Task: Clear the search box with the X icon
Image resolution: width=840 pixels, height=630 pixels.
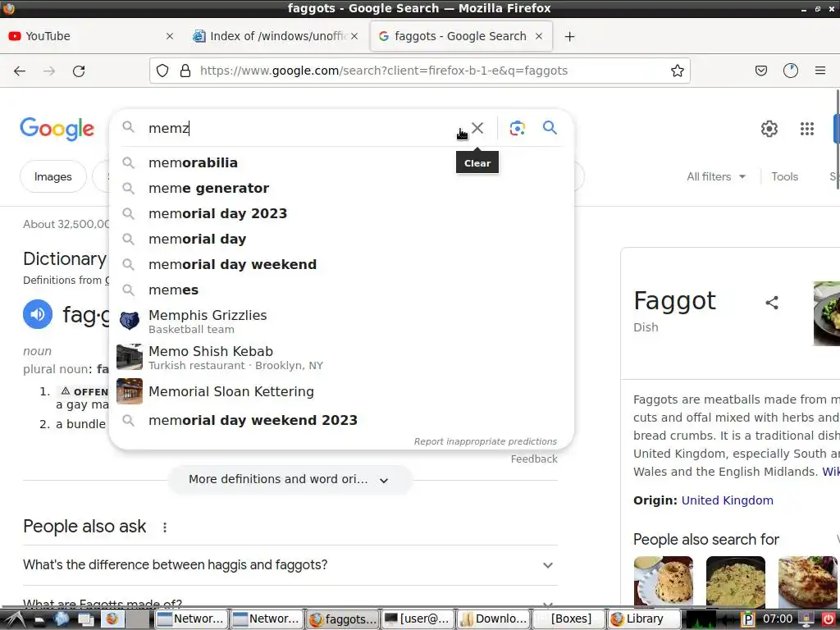Action: 477,128
